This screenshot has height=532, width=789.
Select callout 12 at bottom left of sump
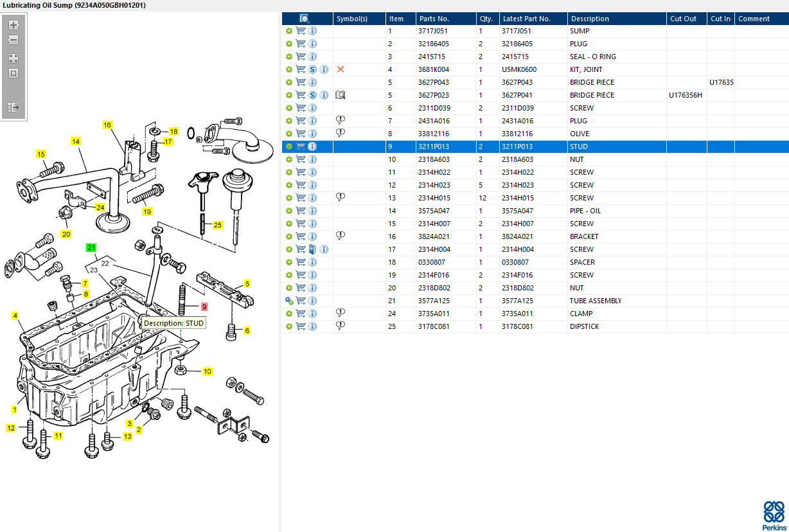pyautogui.click(x=11, y=428)
